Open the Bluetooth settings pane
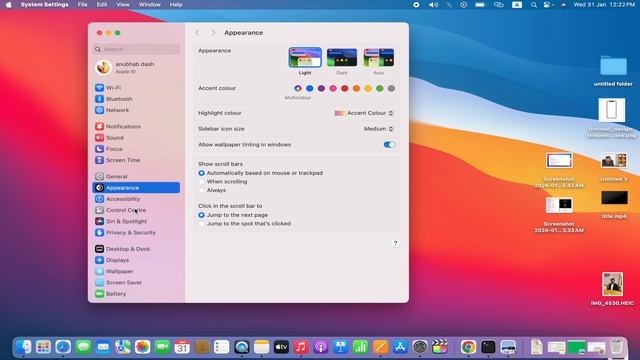The image size is (640, 360). [x=136, y=99]
